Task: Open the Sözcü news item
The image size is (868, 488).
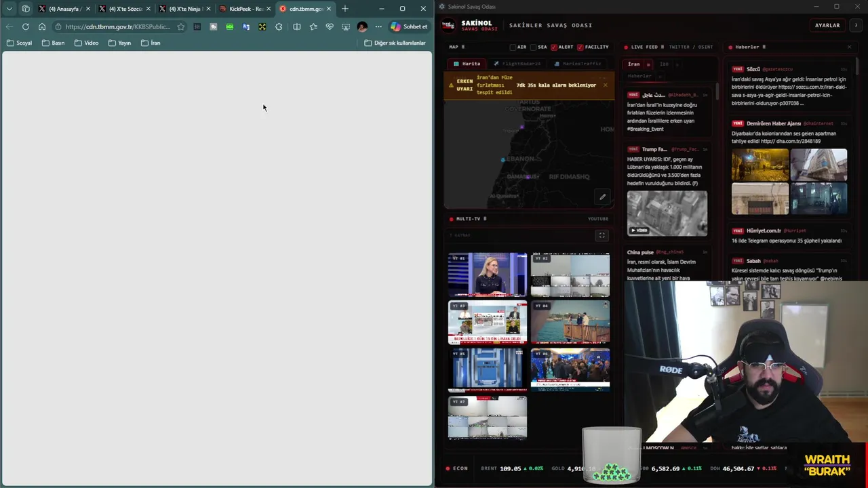Action: [789, 86]
